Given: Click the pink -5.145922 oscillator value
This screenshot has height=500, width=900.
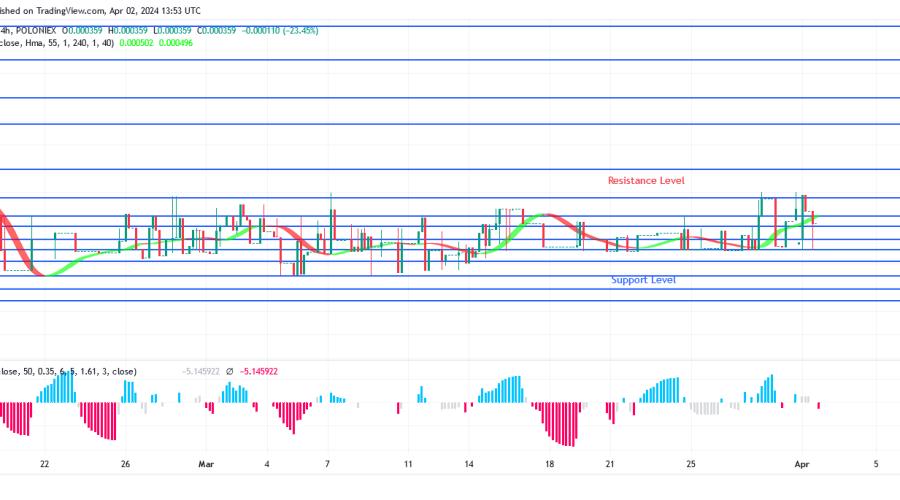Looking at the screenshot, I should coord(259,371).
